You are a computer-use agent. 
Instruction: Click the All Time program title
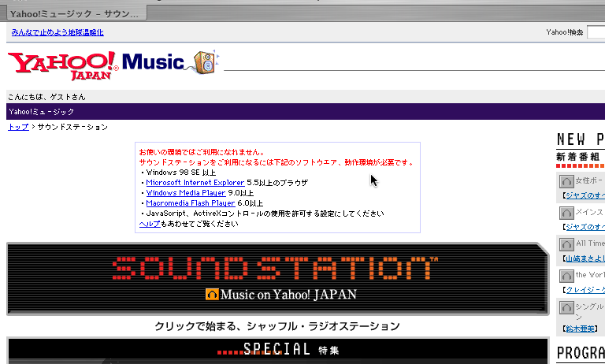tap(590, 243)
